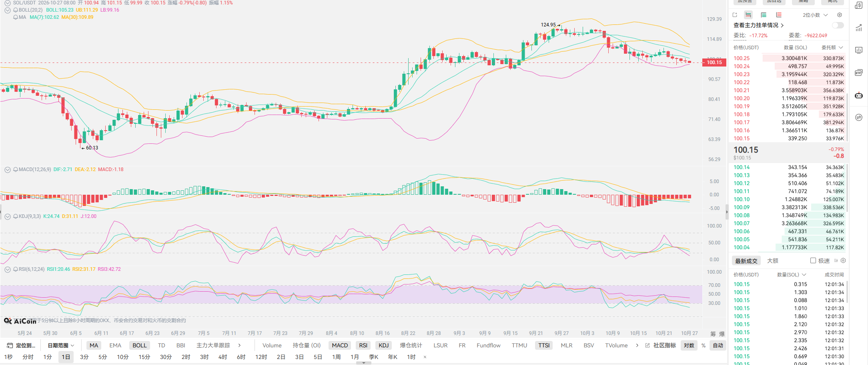Collapse the right panel splitter arrow

pos(727,212)
